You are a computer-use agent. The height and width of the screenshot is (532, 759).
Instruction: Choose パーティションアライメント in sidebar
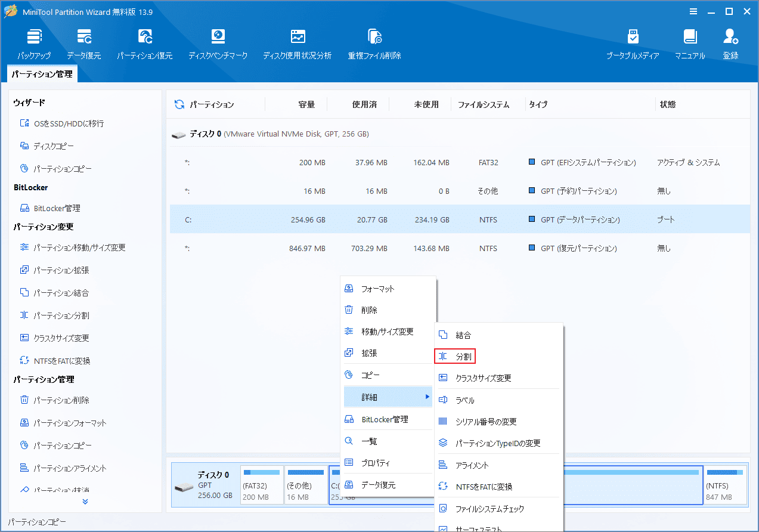coord(63,468)
